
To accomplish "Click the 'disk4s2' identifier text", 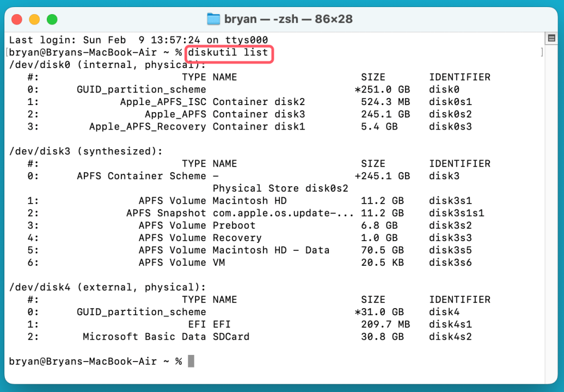I will (450, 336).
